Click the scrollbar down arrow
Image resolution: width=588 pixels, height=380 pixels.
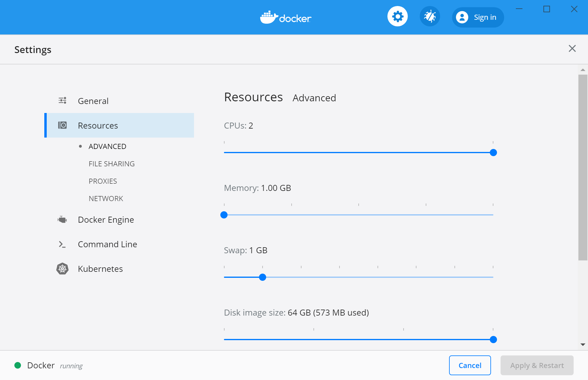583,345
